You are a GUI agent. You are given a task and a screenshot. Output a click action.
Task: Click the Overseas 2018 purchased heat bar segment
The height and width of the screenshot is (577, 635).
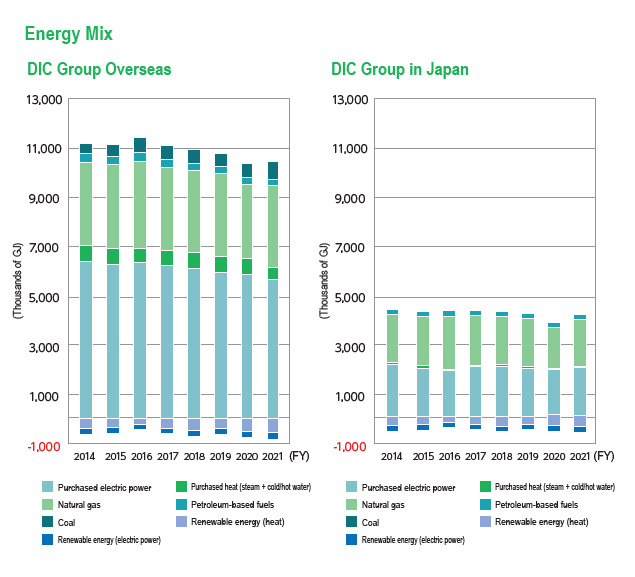194,260
